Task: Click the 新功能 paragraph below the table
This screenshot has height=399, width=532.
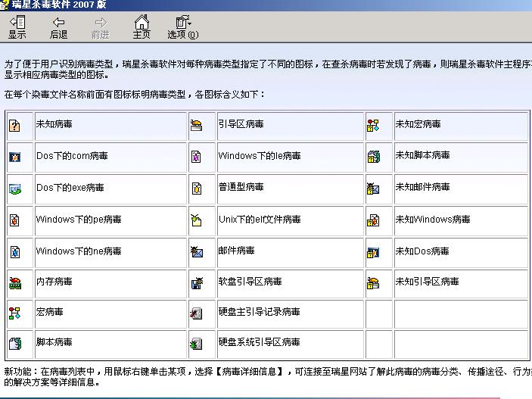Action: point(268,376)
